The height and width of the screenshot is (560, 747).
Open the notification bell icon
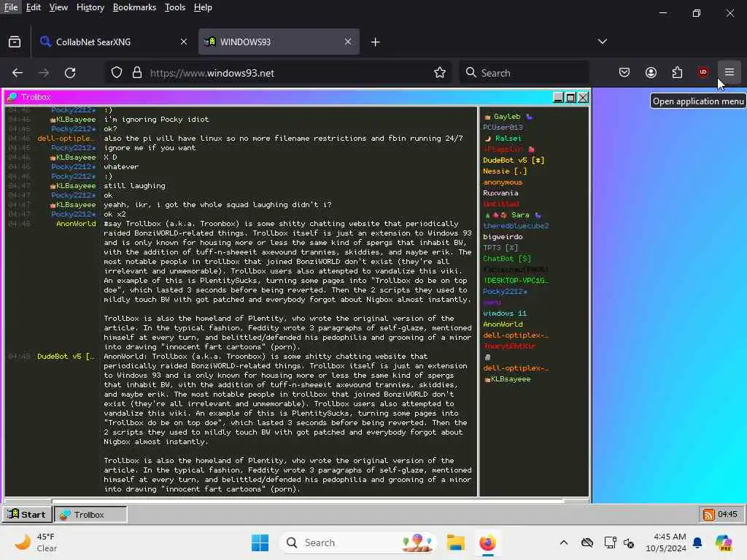pyautogui.click(x=697, y=542)
